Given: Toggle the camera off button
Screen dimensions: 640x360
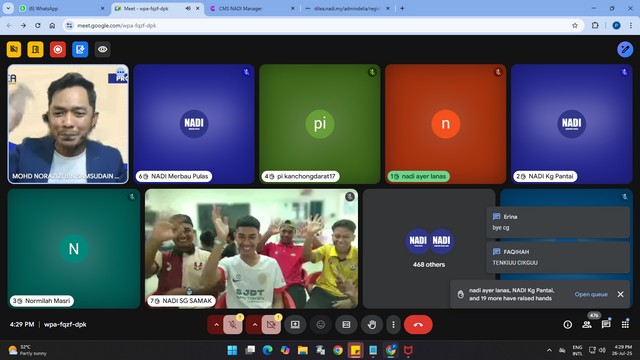Looking at the screenshot, I should point(271,325).
